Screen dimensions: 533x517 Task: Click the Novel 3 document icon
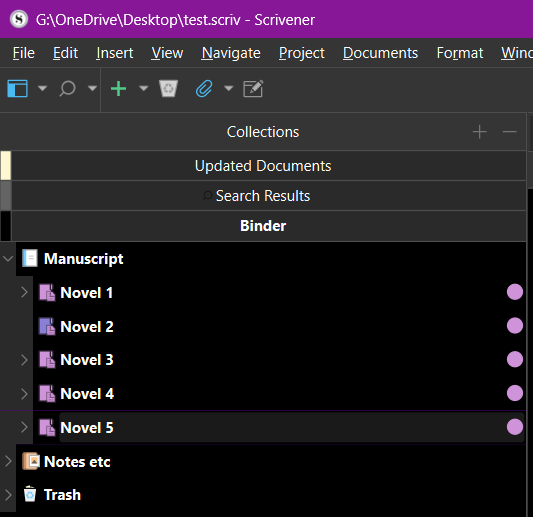47,360
